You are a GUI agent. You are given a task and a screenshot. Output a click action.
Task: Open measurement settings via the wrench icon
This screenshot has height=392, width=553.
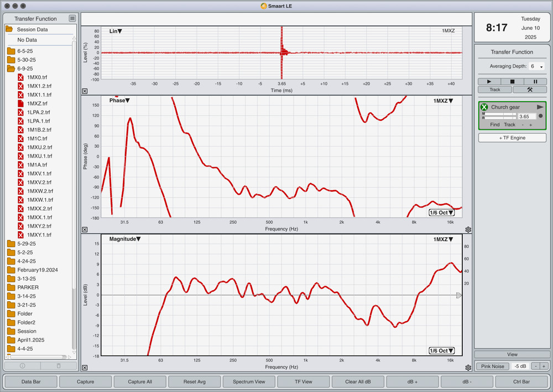531,89
